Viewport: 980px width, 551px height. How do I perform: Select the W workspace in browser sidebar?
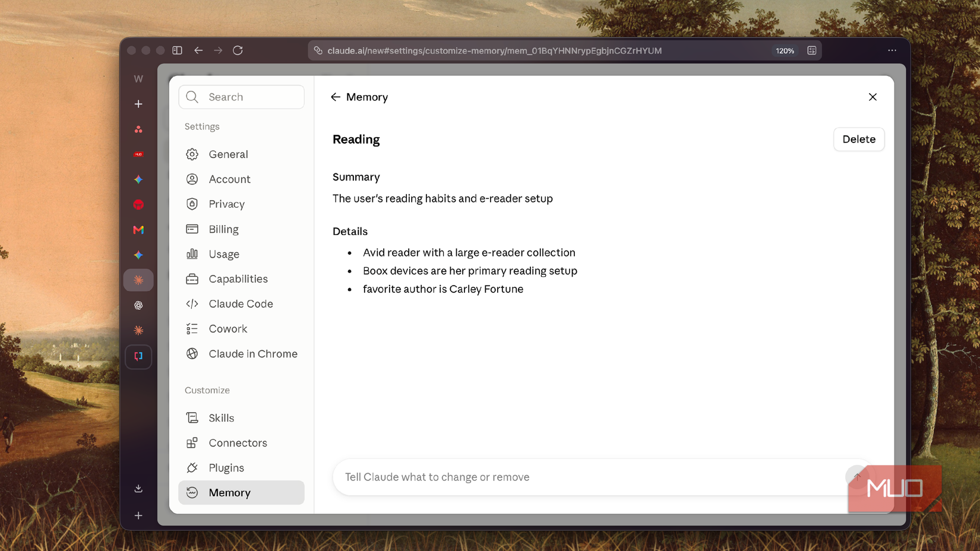[138, 79]
